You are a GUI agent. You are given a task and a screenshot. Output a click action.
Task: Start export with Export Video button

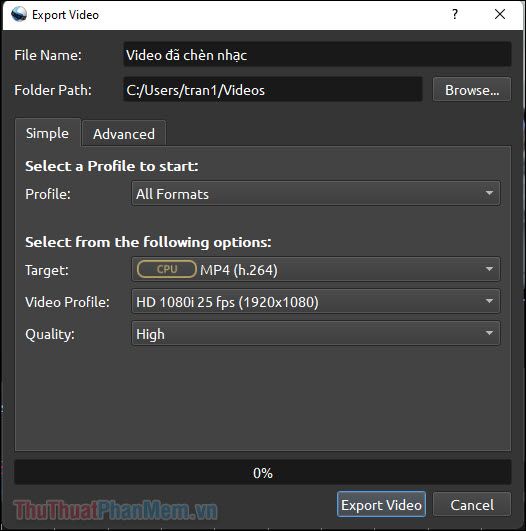click(x=381, y=505)
